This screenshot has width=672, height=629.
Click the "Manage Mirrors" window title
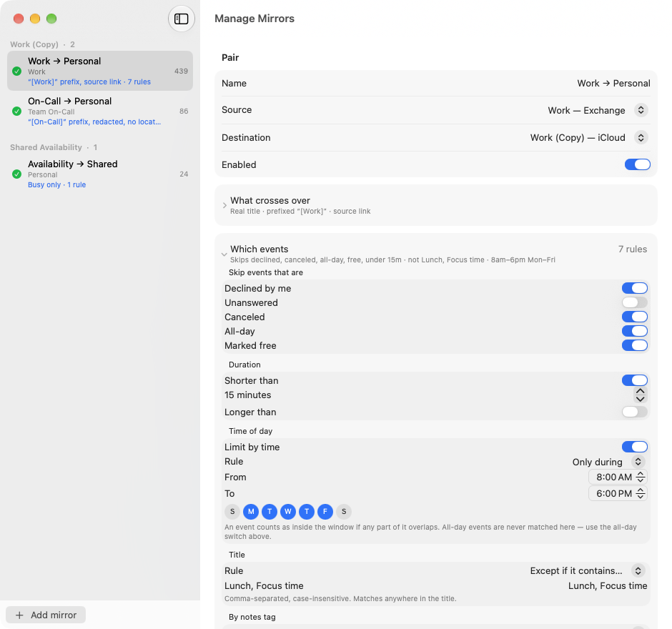tap(255, 19)
